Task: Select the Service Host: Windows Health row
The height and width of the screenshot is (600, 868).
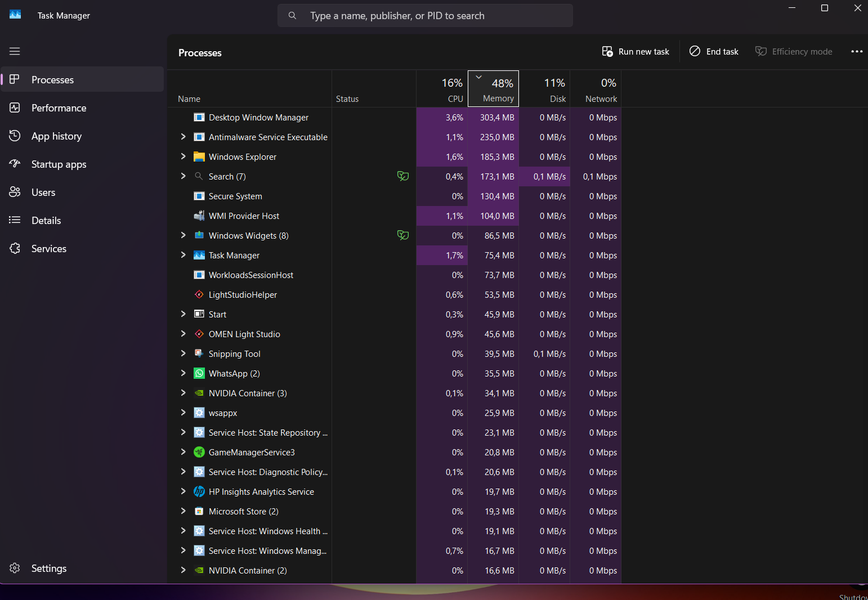Action: click(395, 531)
